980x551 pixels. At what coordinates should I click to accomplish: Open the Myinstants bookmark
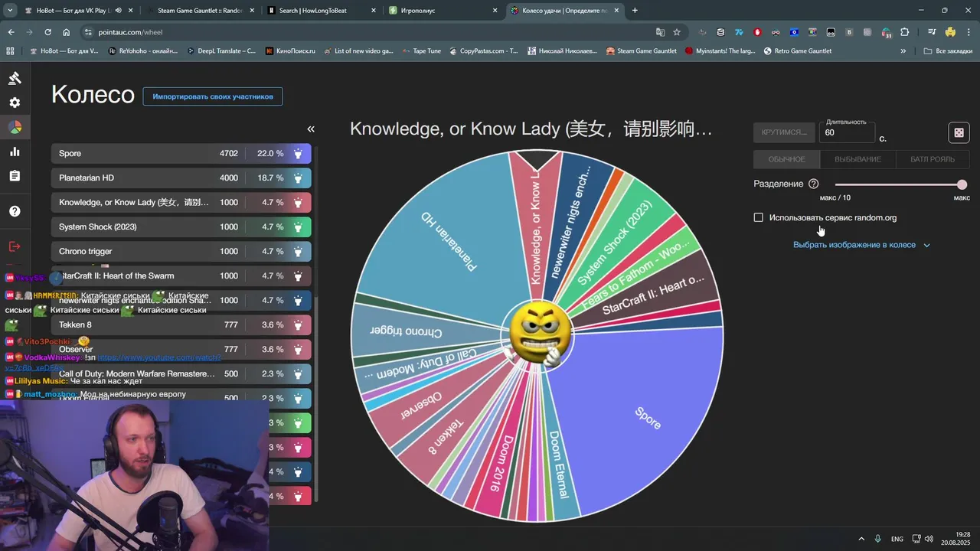720,51
